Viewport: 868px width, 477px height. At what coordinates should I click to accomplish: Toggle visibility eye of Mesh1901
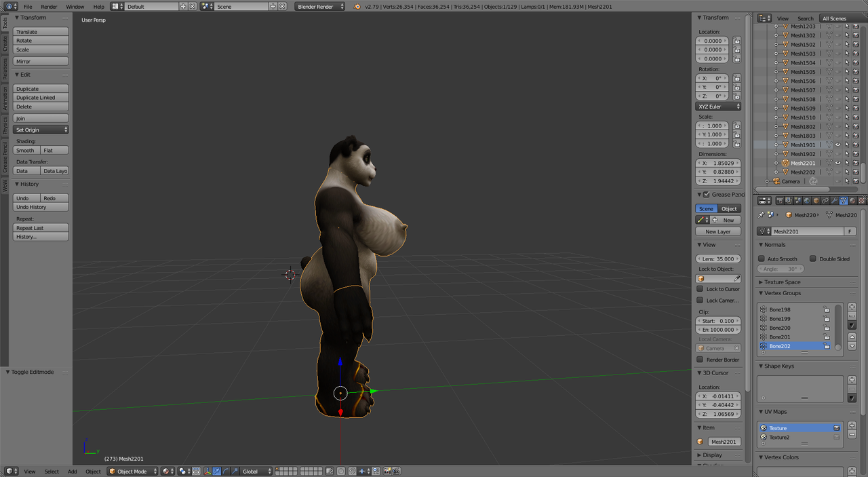[837, 145]
